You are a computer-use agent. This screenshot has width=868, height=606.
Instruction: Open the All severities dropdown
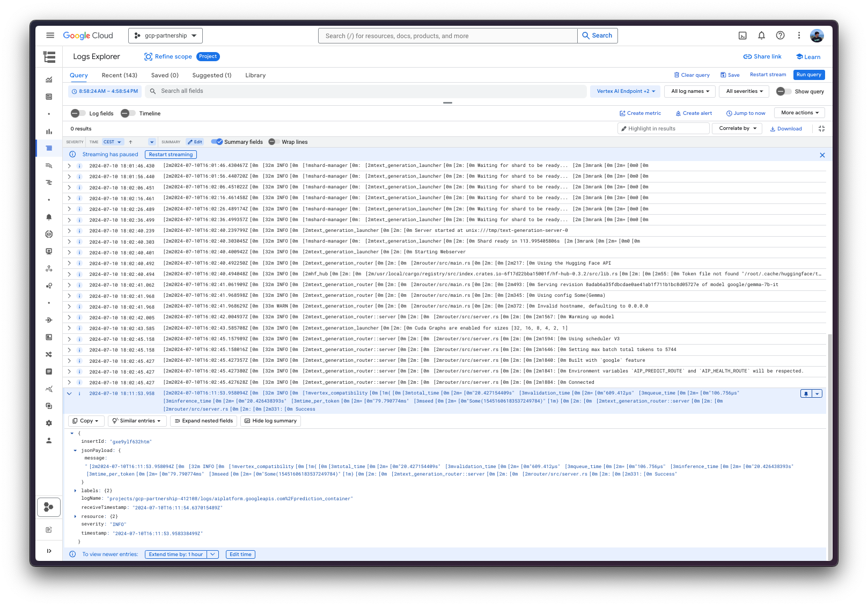coord(744,91)
